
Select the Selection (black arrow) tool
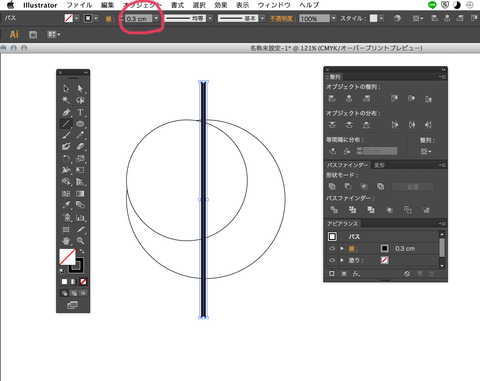pos(66,88)
